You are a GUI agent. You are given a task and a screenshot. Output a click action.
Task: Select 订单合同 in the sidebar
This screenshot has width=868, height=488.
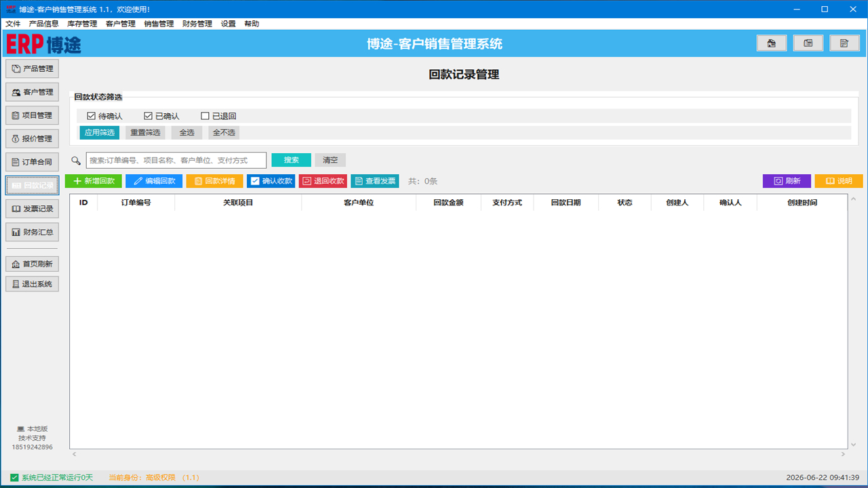point(32,162)
